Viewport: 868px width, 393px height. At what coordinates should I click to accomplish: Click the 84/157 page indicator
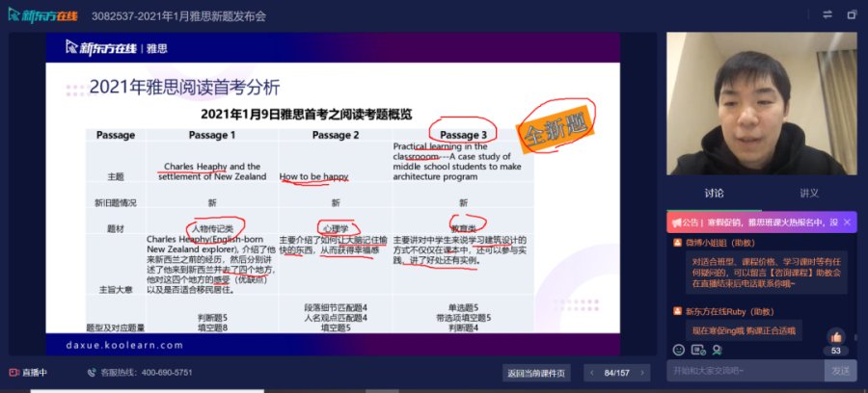(x=615, y=373)
